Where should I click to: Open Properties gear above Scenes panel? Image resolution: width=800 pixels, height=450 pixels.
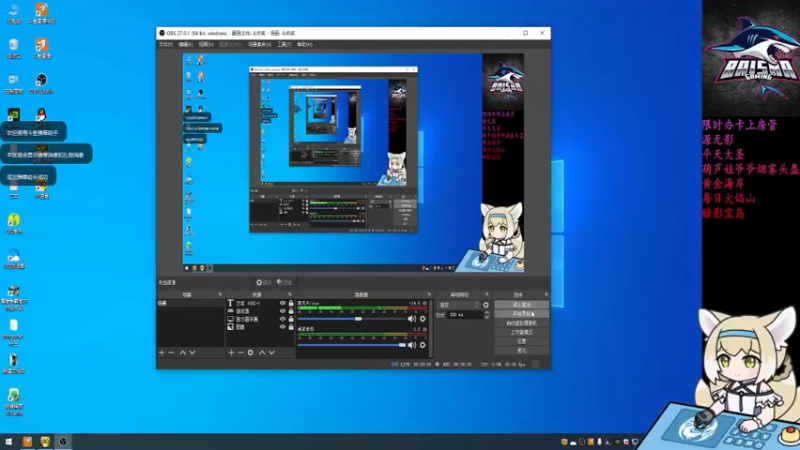click(263, 282)
